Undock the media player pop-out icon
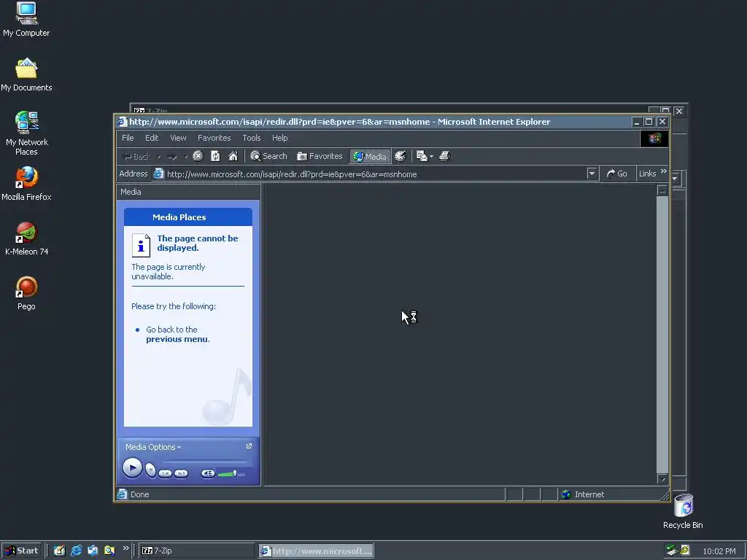Screen dimensions: 747x560 tap(249, 446)
